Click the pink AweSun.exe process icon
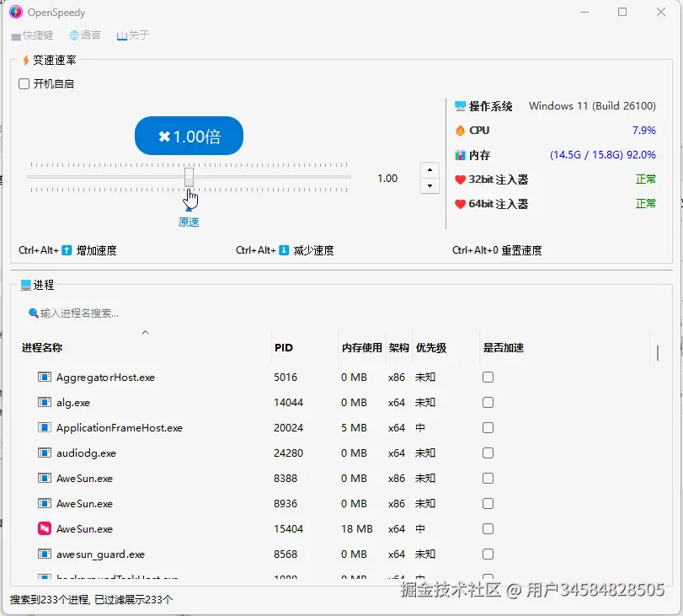The height and width of the screenshot is (616, 683). point(45,529)
